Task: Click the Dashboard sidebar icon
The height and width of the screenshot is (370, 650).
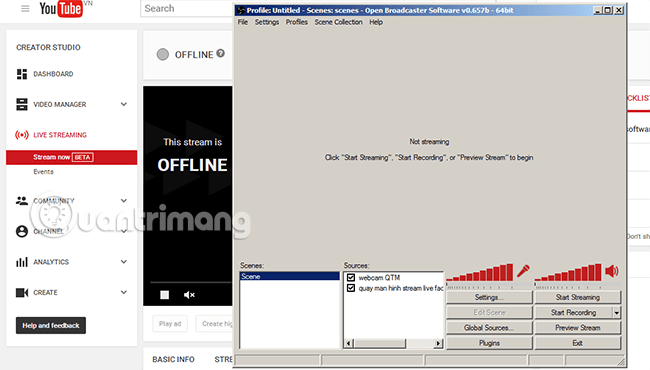Action: (22, 74)
